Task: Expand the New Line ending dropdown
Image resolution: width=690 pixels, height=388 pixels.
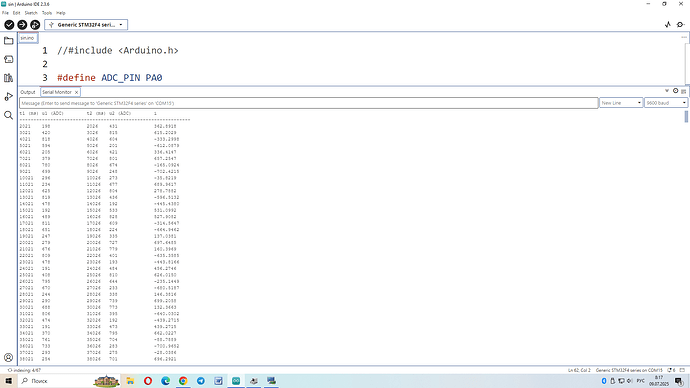Action: tap(621, 103)
